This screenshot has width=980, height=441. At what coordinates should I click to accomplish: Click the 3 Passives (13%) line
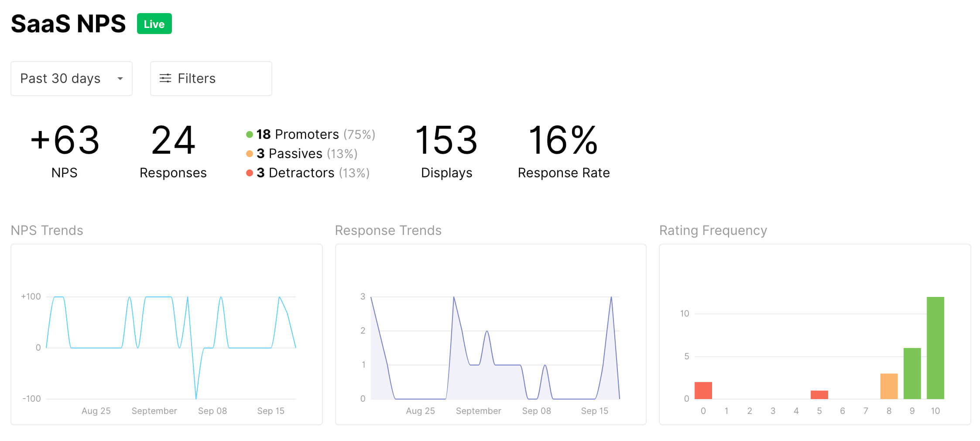tap(302, 154)
